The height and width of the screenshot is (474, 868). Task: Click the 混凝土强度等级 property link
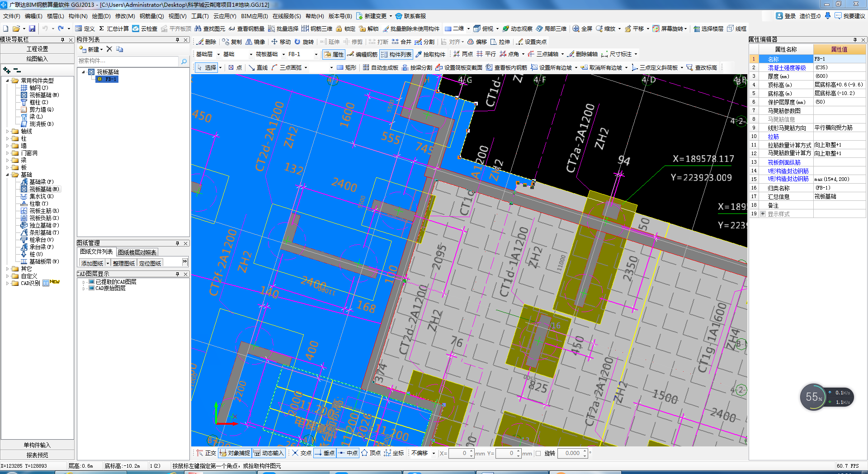point(787,68)
